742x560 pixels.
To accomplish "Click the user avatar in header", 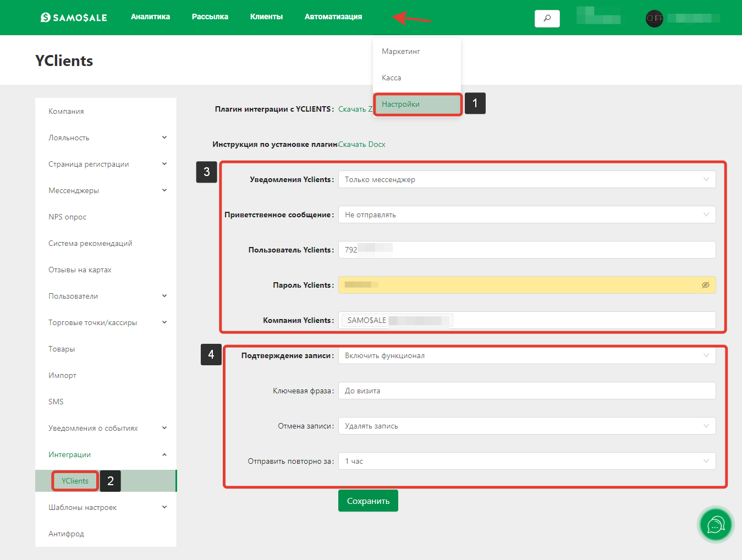I will (x=655, y=19).
